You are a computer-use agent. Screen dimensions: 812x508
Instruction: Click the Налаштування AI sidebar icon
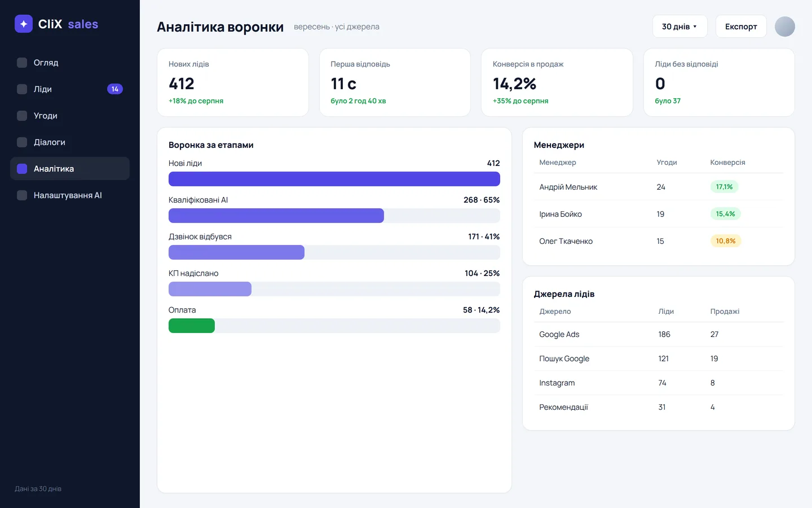tap(22, 195)
